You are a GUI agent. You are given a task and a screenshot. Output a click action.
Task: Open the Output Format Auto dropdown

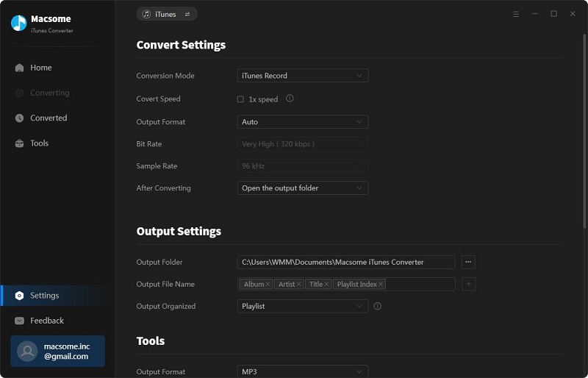[303, 121]
